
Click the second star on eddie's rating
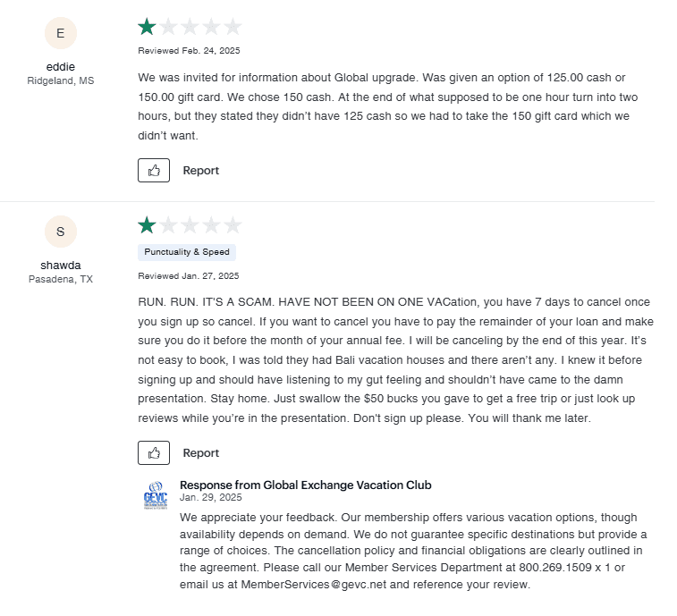click(x=168, y=27)
